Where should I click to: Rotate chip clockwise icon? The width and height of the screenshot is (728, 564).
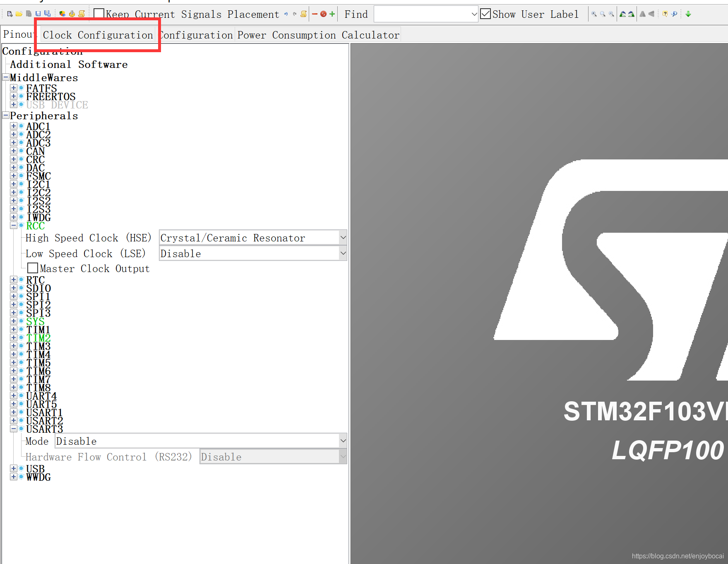631,14
